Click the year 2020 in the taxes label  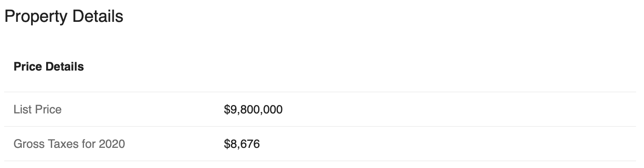tap(112, 144)
